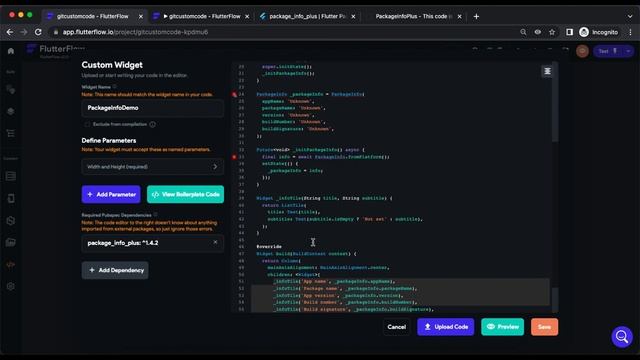The width and height of the screenshot is (640, 360).
Task: Expand Width and Height parameter row
Action: 152,167
